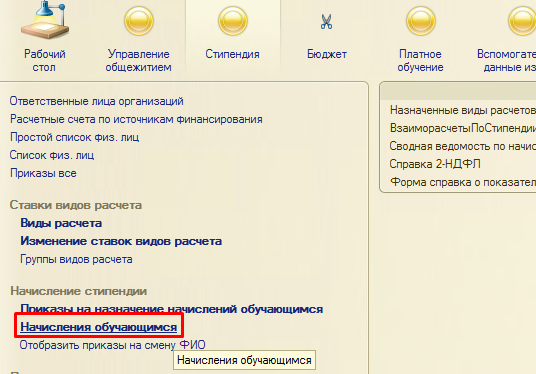
Task: Select the Бюджет section label
Action: click(327, 54)
